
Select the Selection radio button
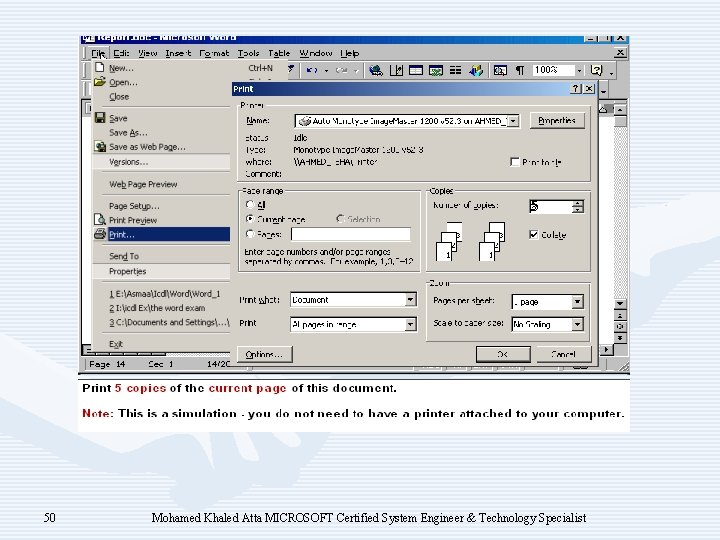point(340,219)
